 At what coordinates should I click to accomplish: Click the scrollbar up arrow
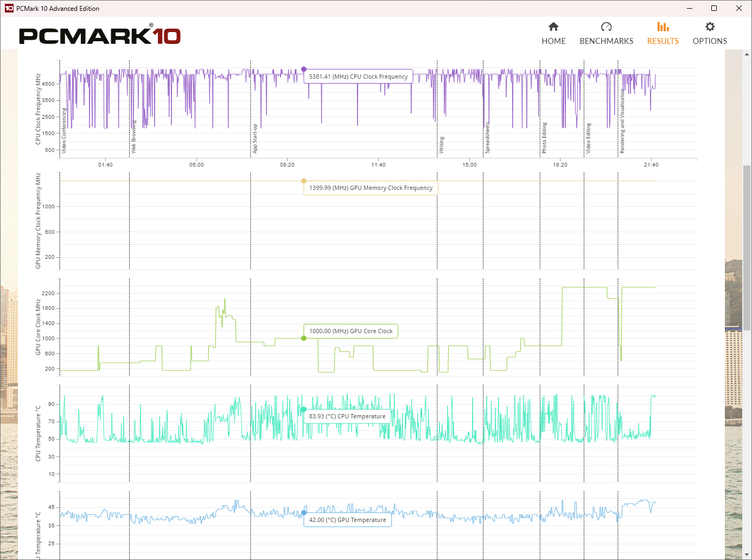point(747,54)
